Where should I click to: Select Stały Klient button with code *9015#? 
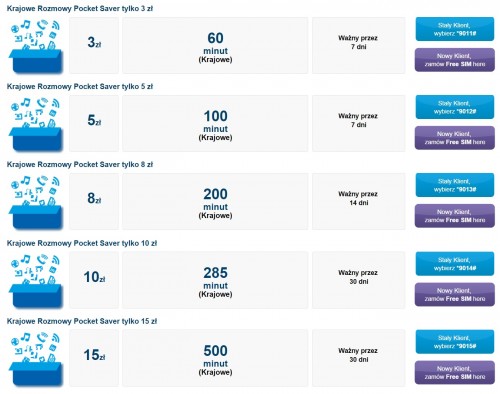pos(455,342)
